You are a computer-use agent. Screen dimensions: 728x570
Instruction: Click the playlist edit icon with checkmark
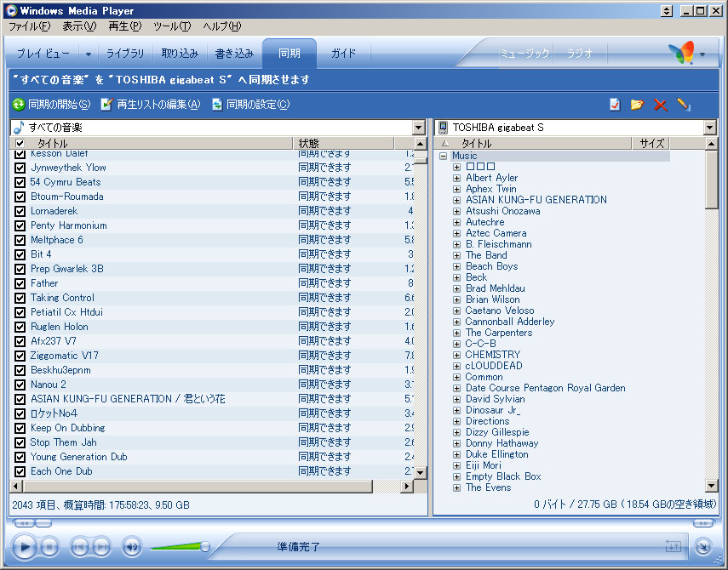(106, 105)
